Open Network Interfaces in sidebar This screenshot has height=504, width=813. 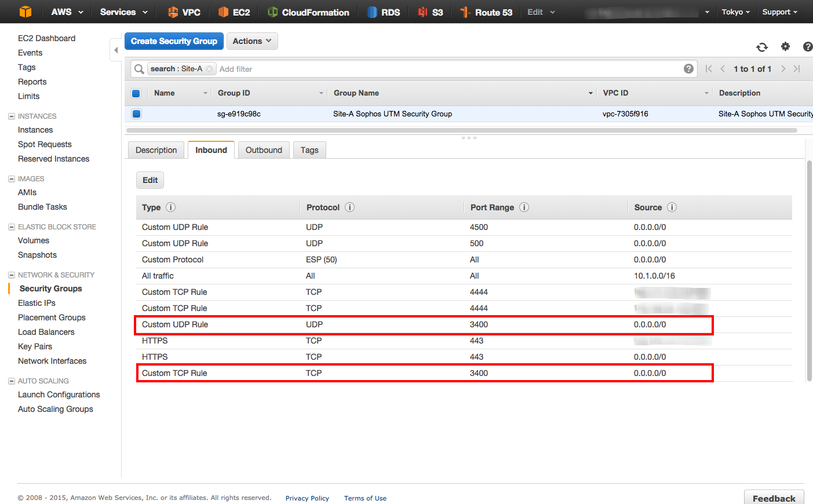52,361
